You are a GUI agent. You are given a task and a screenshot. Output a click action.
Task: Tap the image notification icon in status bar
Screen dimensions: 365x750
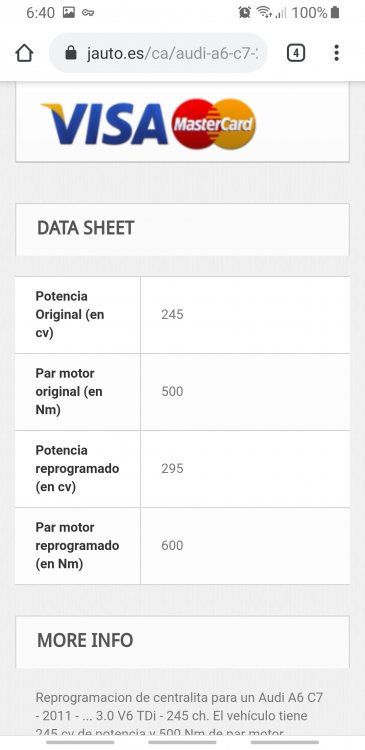69,12
